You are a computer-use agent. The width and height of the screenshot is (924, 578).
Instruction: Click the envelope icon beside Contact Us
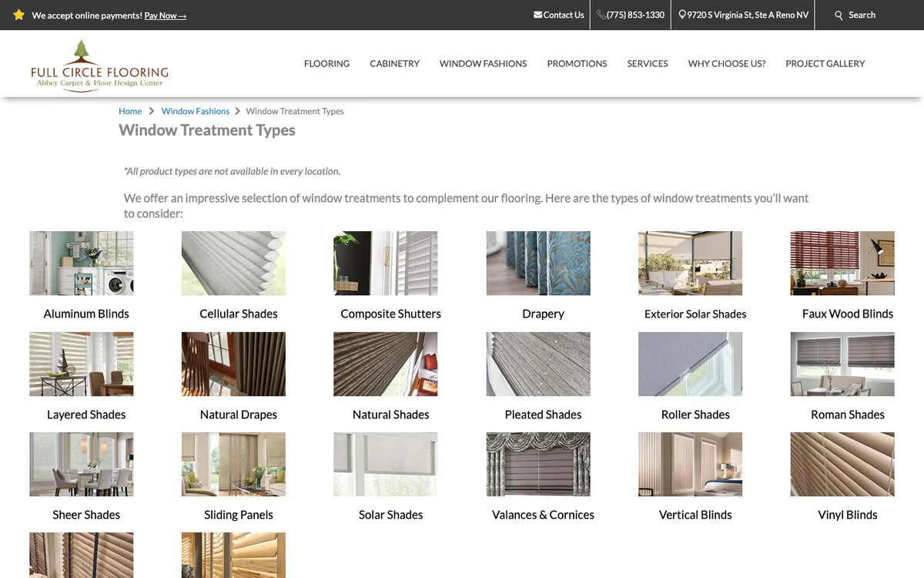[x=537, y=15]
